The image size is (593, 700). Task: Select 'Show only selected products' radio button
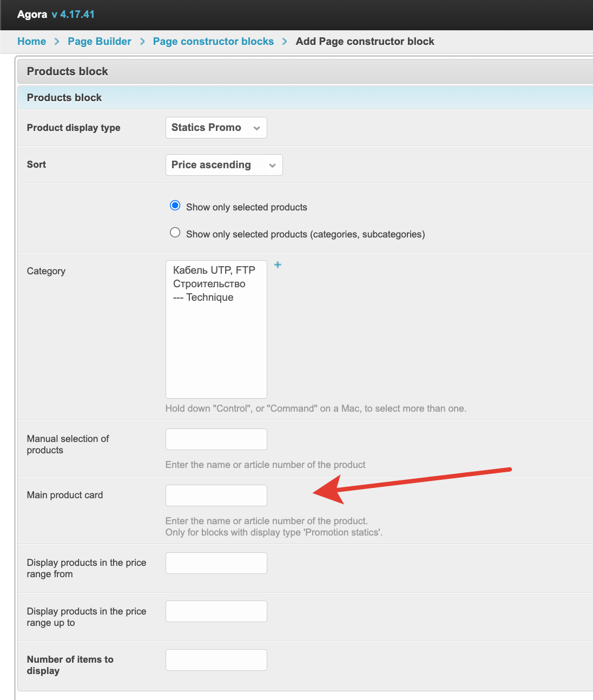click(x=175, y=206)
